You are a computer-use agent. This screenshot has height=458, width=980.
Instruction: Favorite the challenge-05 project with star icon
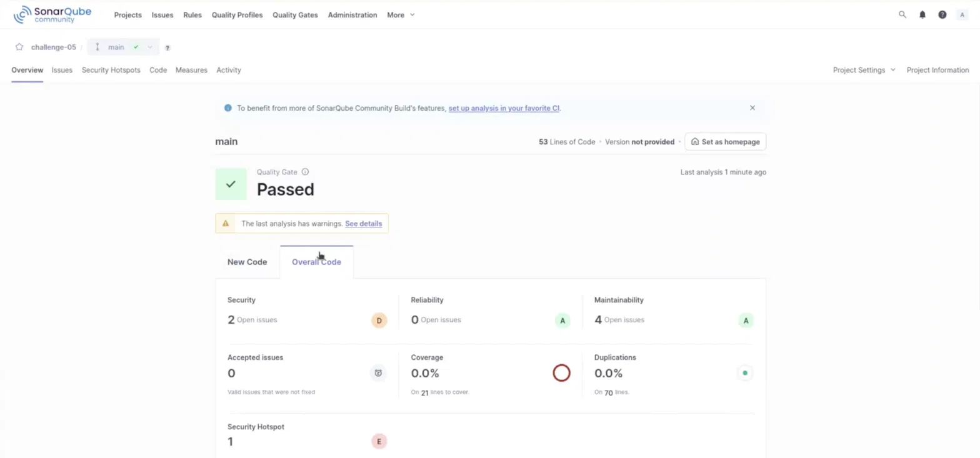point(19,47)
